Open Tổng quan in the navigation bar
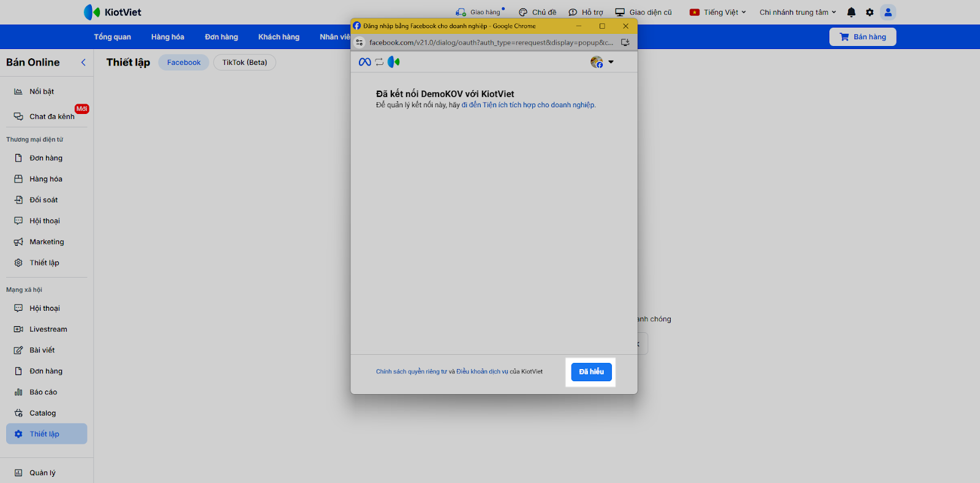Screen dimensions: 980x483 113,37
